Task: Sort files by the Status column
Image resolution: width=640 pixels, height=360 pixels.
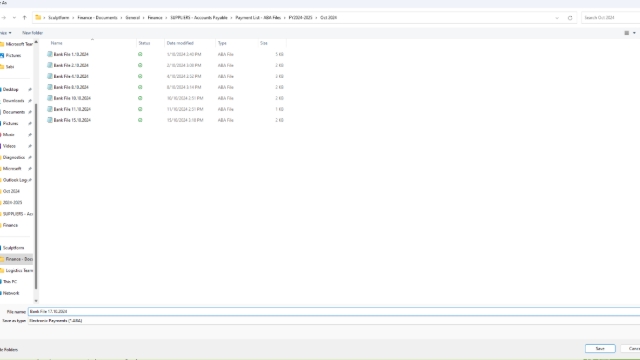Action: (x=144, y=43)
